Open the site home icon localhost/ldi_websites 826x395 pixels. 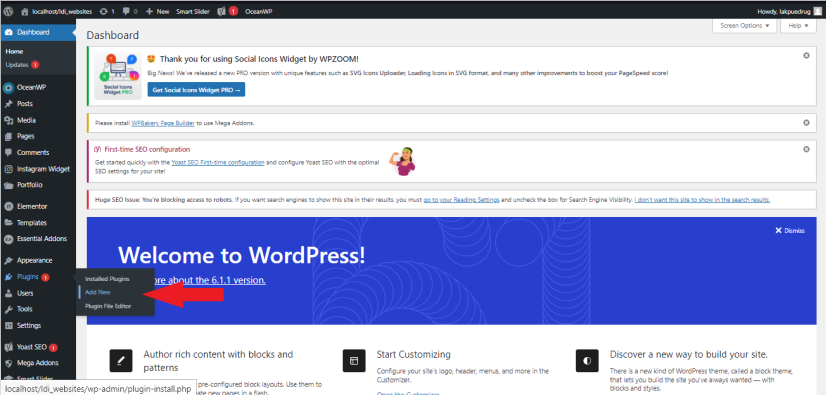click(x=25, y=11)
